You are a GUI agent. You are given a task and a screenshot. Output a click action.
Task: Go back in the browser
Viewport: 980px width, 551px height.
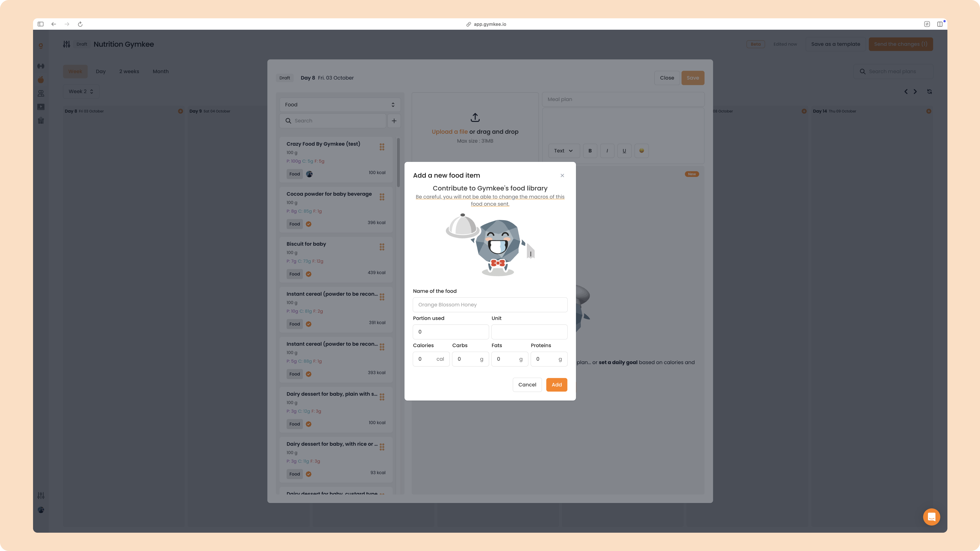pyautogui.click(x=54, y=24)
